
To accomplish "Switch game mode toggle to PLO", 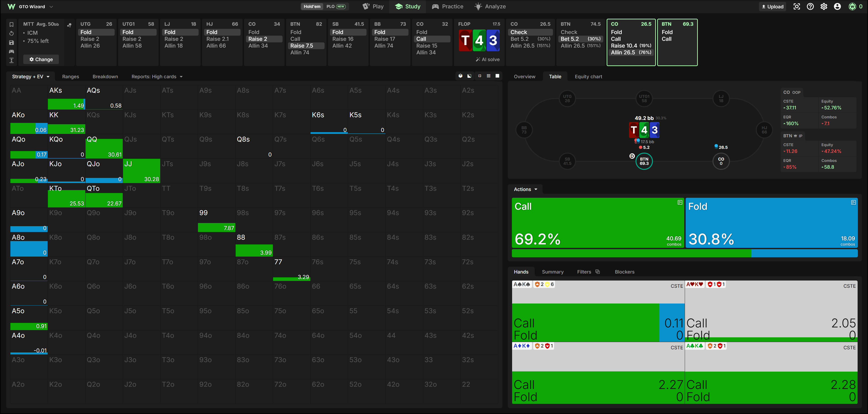I will (336, 6).
